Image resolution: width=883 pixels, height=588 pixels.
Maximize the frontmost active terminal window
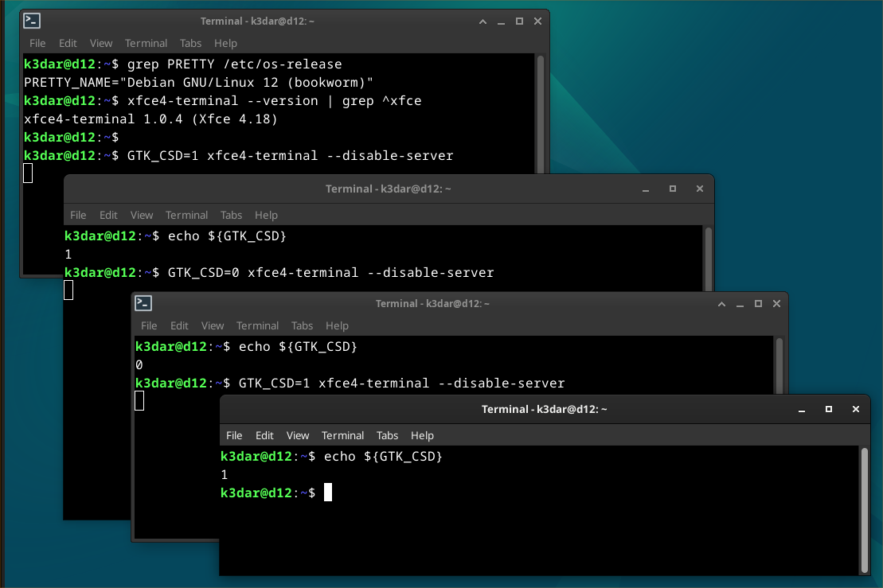point(828,410)
